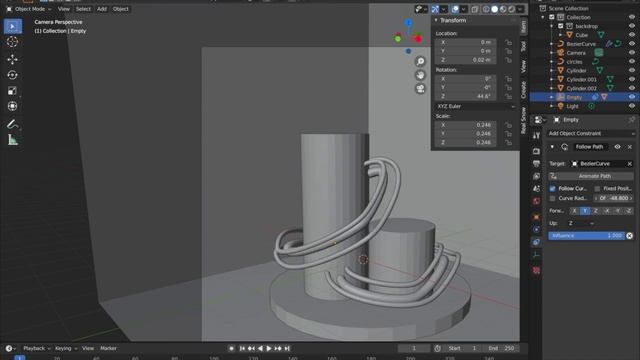This screenshot has width=640, height=360.
Task: Switch to the Tool sidebar tab
Action: [x=524, y=46]
